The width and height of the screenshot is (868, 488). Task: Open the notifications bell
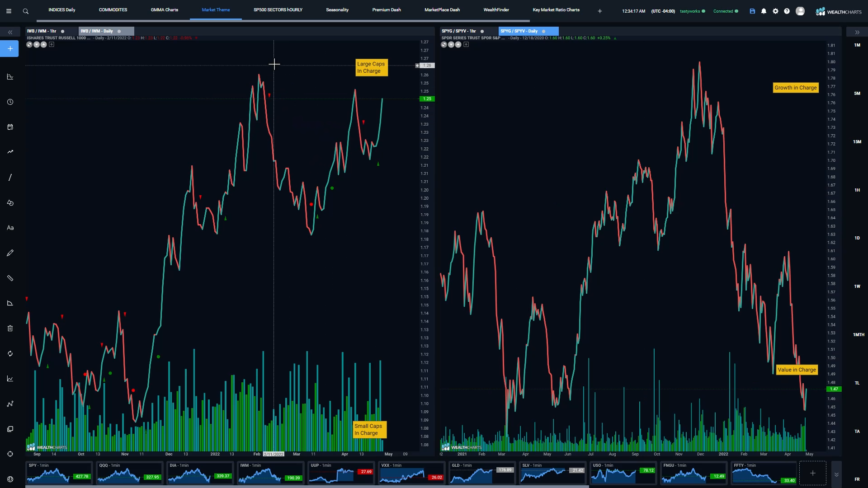click(764, 11)
